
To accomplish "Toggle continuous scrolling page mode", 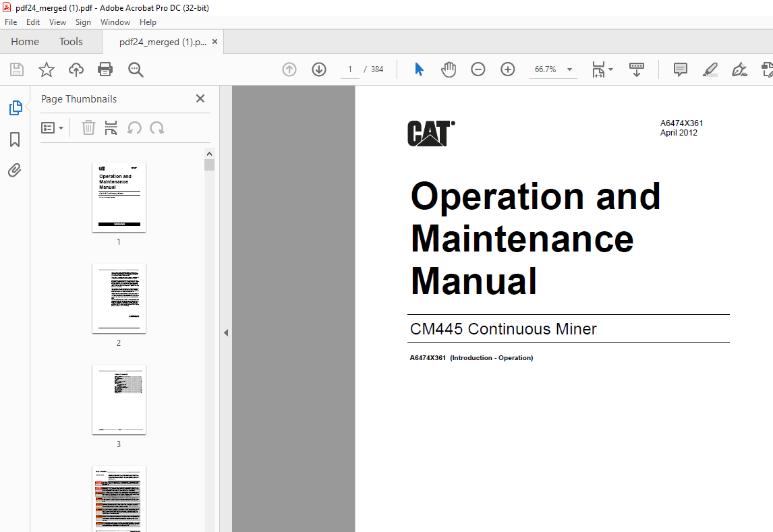I will [x=637, y=69].
